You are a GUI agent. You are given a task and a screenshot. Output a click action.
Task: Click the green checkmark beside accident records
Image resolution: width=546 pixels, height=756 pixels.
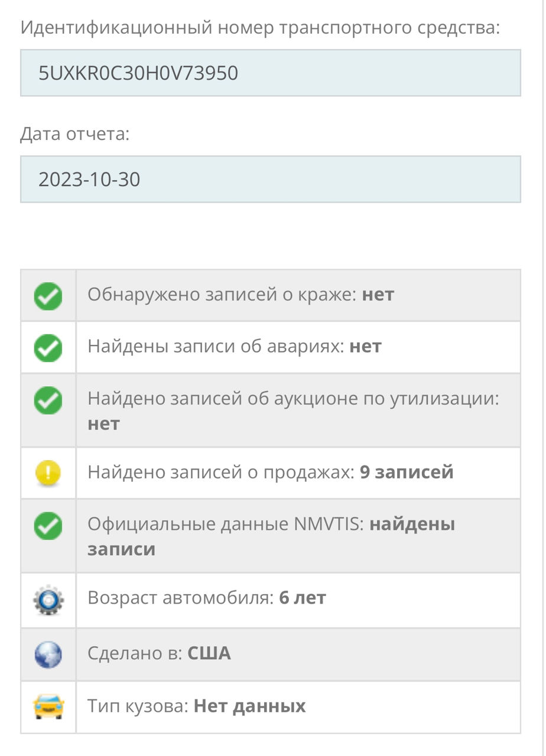pos(48,348)
